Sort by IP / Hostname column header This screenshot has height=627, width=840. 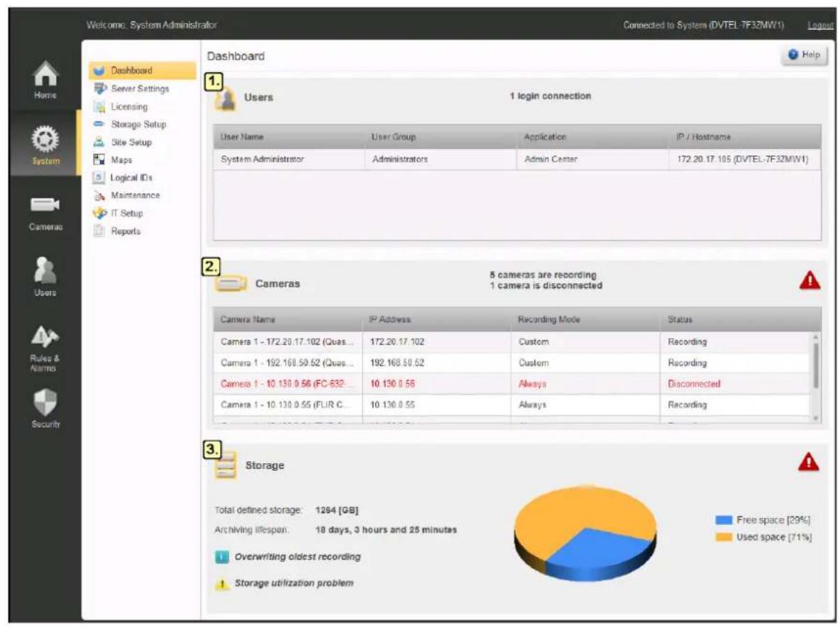click(745, 137)
